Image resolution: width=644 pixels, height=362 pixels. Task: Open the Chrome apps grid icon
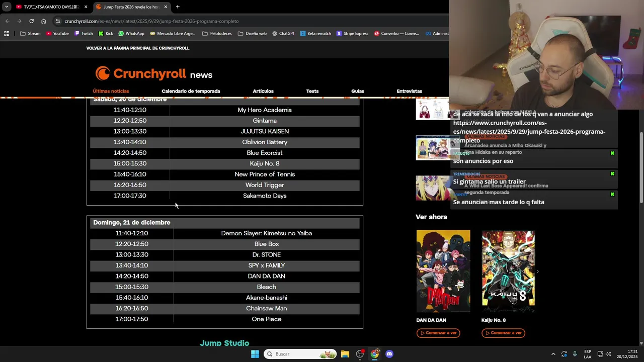click(7, 34)
